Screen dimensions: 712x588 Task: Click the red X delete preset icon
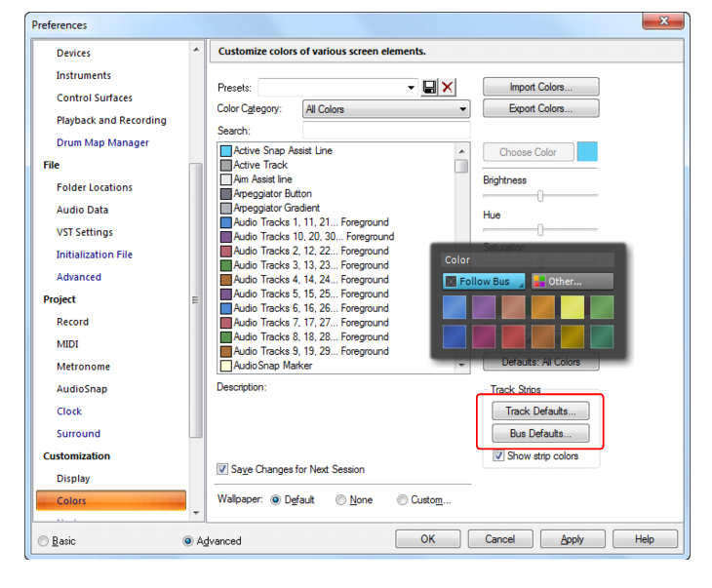point(448,88)
